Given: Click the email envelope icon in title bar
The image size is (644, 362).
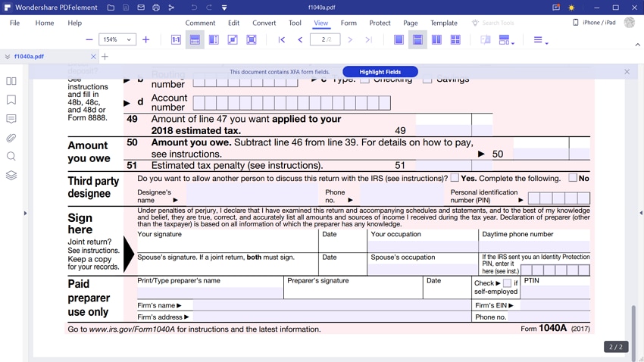Looking at the screenshot, I should click(141, 8).
